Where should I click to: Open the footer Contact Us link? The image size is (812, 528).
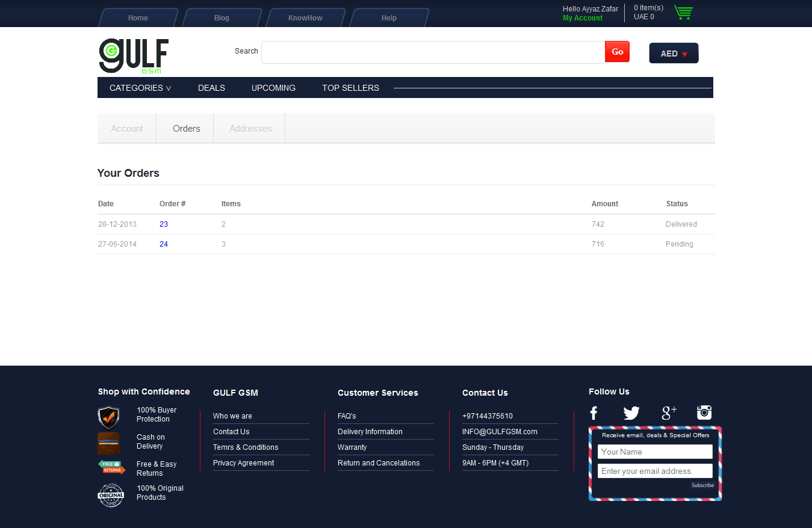click(x=231, y=432)
